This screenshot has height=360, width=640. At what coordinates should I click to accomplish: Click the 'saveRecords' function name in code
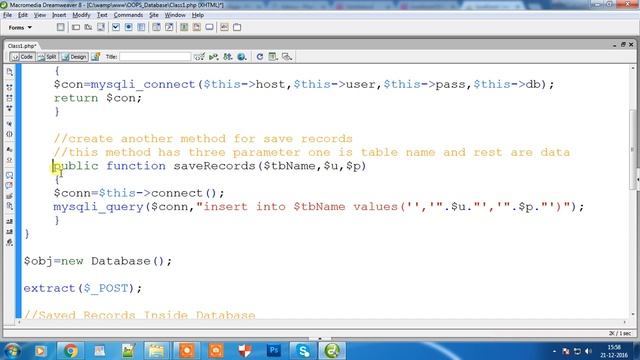(x=214, y=166)
